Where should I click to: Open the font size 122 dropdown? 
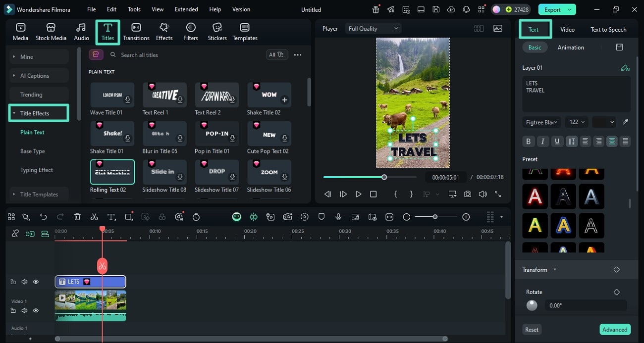[576, 122]
